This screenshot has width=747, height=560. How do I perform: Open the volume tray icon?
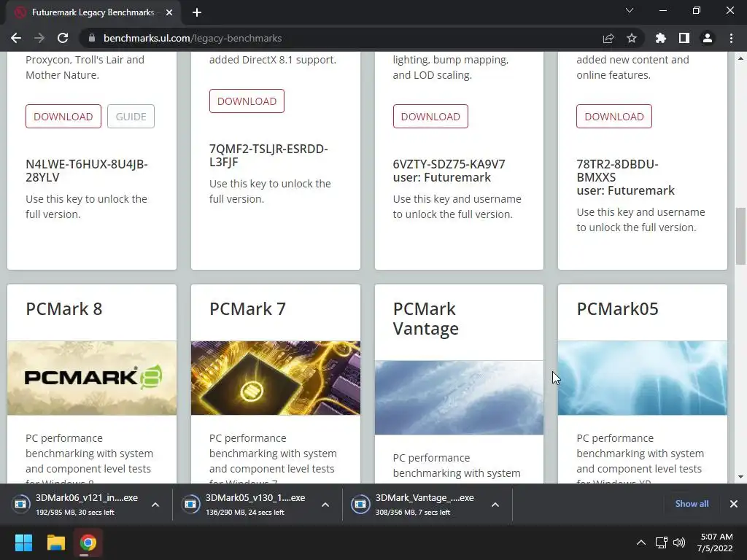(679, 542)
